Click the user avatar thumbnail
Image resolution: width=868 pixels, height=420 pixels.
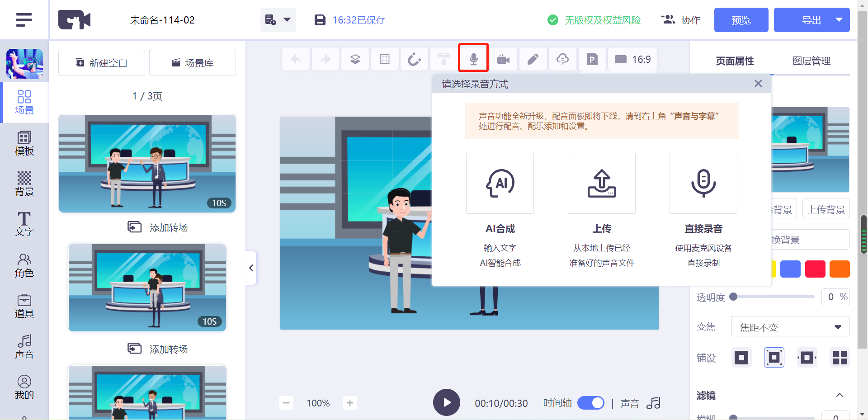click(24, 64)
